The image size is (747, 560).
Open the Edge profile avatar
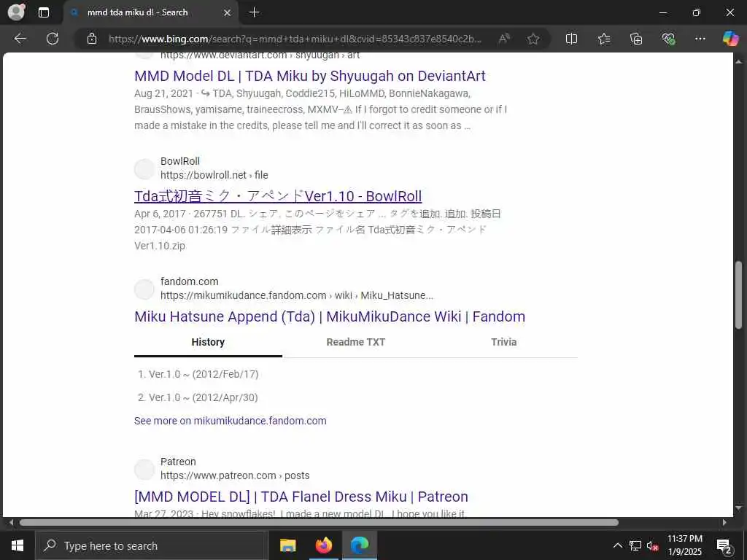click(17, 12)
